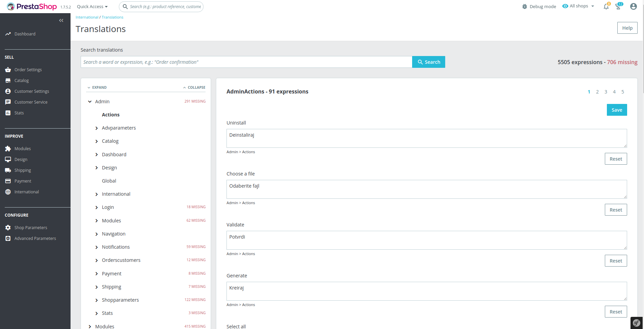
Task: Click the Search translations button
Action: (429, 62)
